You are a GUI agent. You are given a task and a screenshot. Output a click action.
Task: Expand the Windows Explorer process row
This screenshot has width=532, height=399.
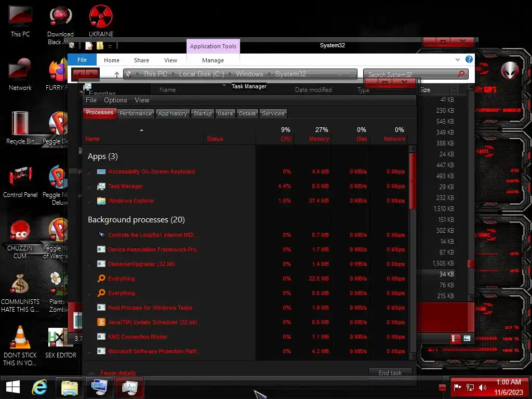(89, 202)
